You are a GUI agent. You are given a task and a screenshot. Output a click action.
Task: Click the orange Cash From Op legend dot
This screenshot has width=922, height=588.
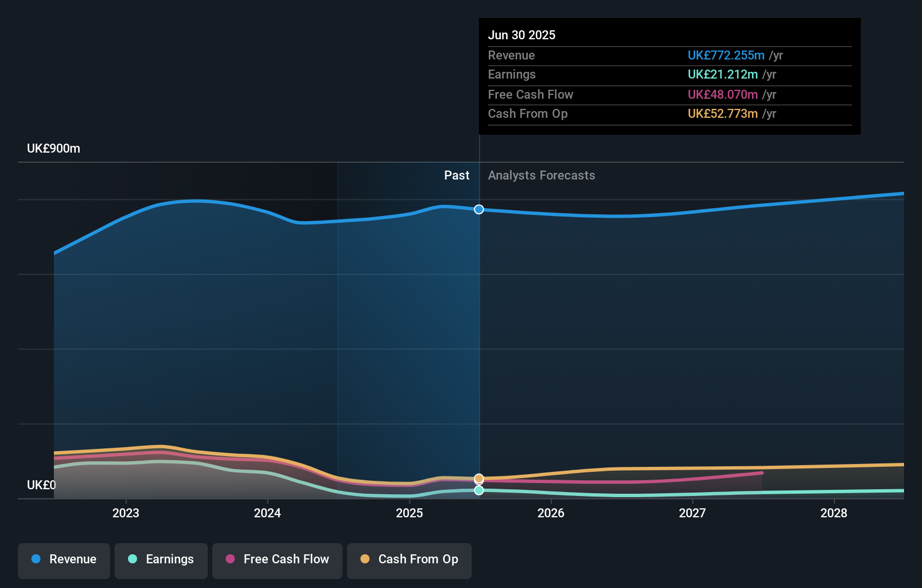pos(366,559)
